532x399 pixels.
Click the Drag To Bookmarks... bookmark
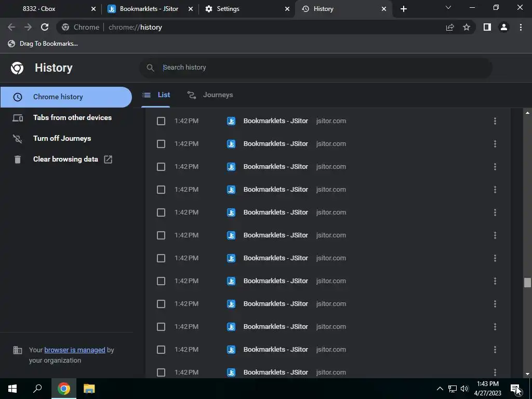43,44
